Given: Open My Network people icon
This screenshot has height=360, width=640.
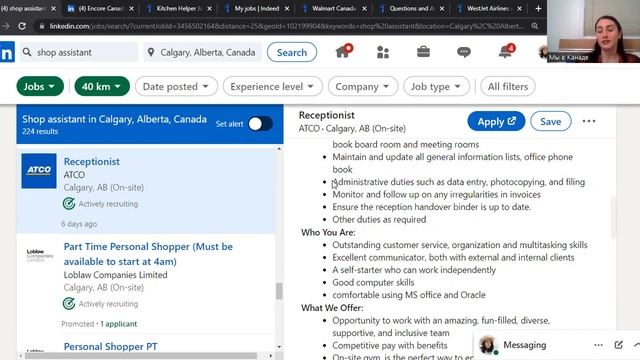Looking at the screenshot, I should 383,52.
